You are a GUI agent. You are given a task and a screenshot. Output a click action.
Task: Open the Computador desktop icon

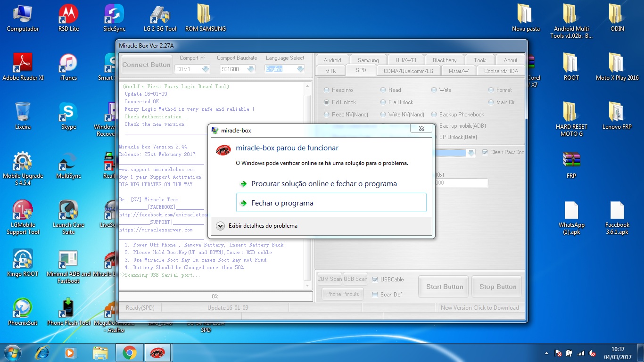pyautogui.click(x=23, y=18)
